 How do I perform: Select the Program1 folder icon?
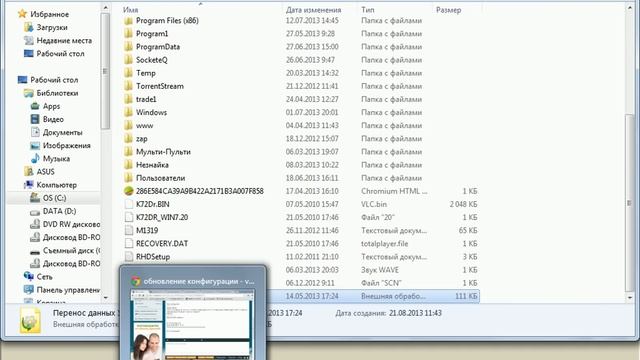point(129,33)
